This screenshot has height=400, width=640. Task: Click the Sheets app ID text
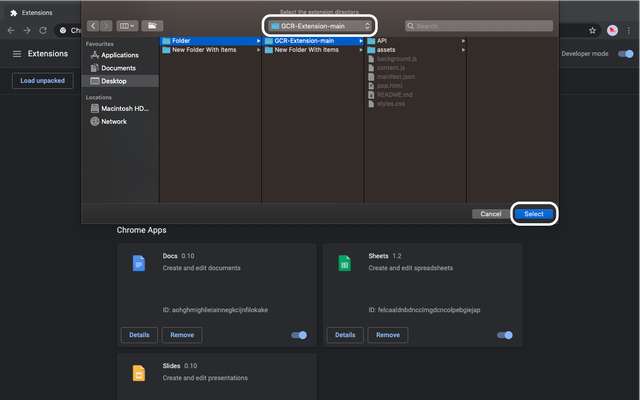424,310
